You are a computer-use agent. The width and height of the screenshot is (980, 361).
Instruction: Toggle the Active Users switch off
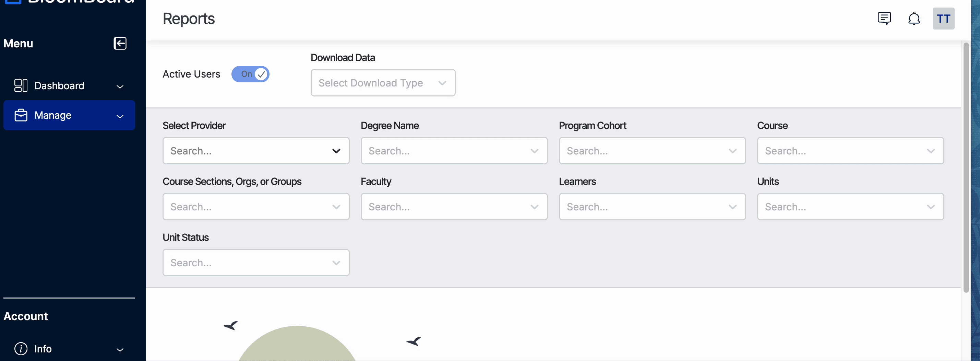coord(250,74)
